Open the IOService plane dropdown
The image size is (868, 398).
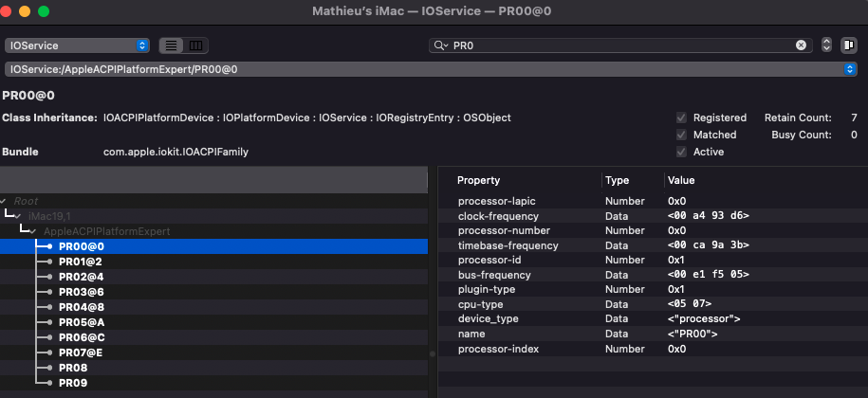[x=77, y=45]
